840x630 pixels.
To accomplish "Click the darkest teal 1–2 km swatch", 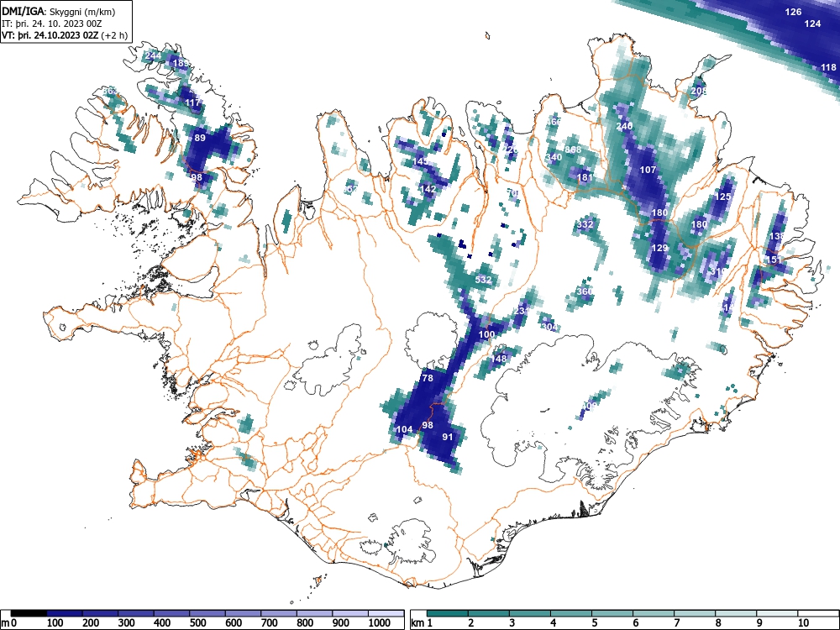I will (448, 613).
